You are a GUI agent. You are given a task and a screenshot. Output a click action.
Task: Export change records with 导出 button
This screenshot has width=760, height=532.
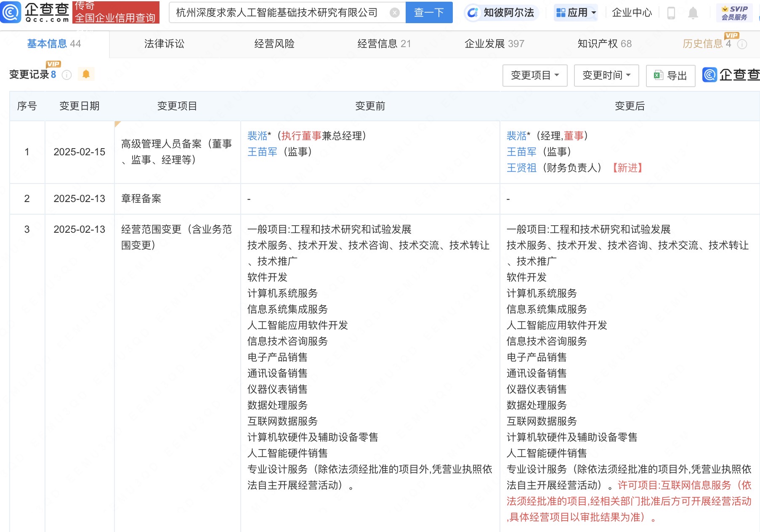[670, 76]
